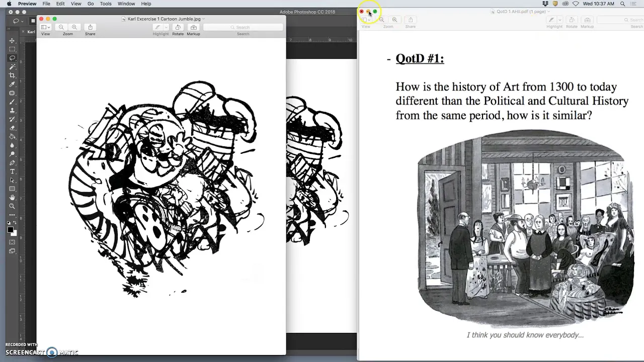The height and width of the screenshot is (362, 644).
Task: Open the Preview application menu
Action: 27,4
